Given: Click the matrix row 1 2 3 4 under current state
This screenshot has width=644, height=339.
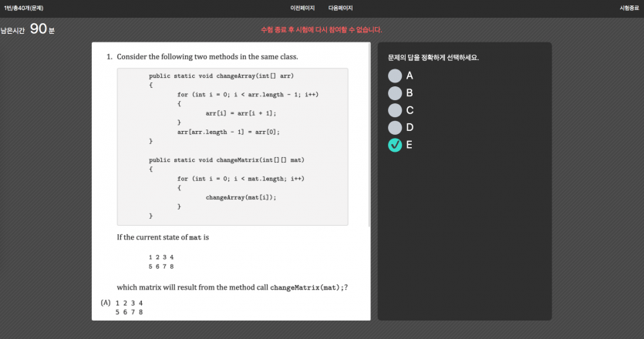Looking at the screenshot, I should 161,257.
